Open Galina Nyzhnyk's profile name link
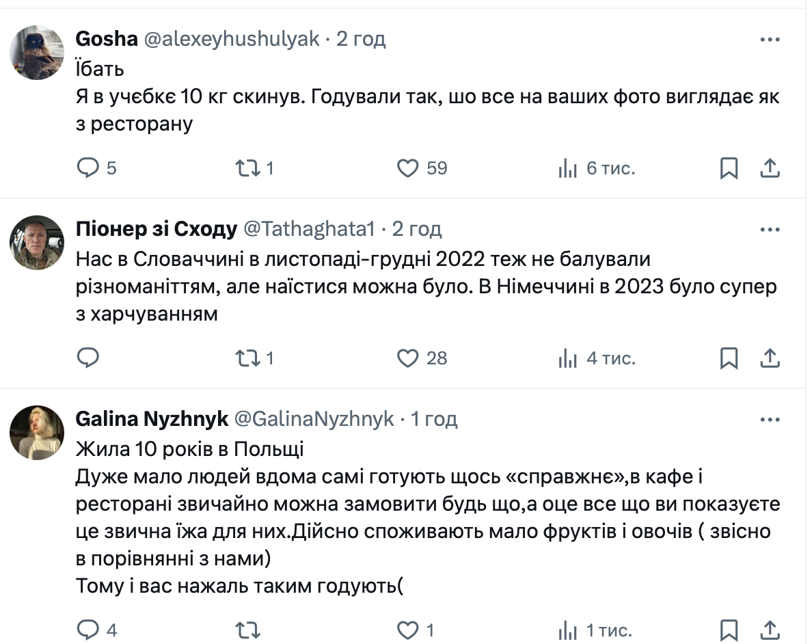 (x=152, y=419)
